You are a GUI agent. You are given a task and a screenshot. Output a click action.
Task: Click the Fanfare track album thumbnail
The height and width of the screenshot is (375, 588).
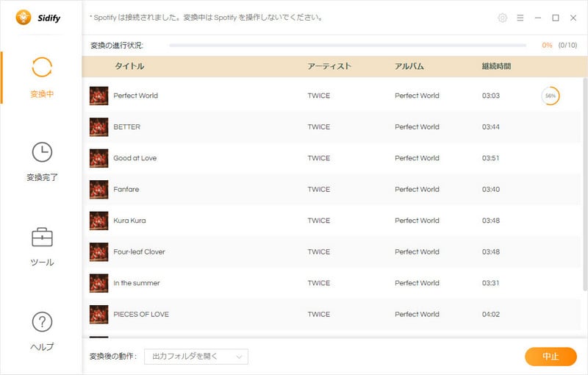98,190
